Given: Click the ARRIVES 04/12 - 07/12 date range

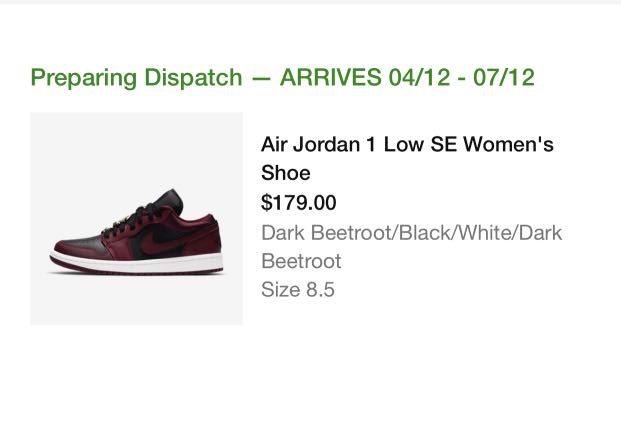Looking at the screenshot, I should click(407, 77).
